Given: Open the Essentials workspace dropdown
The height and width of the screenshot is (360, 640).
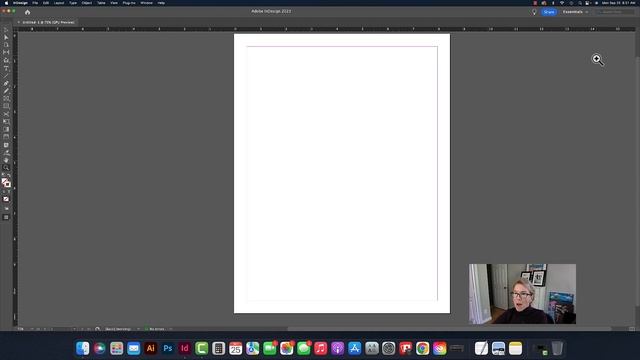Looking at the screenshot, I should click(x=576, y=12).
